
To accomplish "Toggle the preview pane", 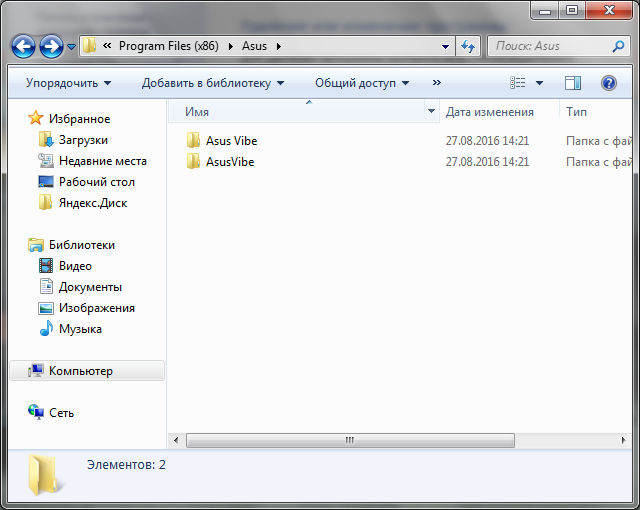I will click(x=573, y=83).
